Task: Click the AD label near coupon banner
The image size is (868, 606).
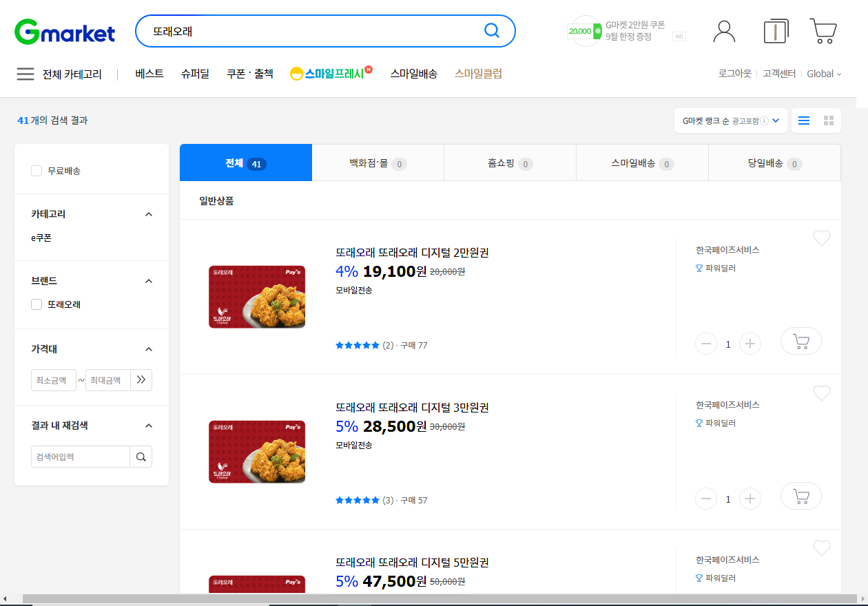Action: tap(679, 36)
